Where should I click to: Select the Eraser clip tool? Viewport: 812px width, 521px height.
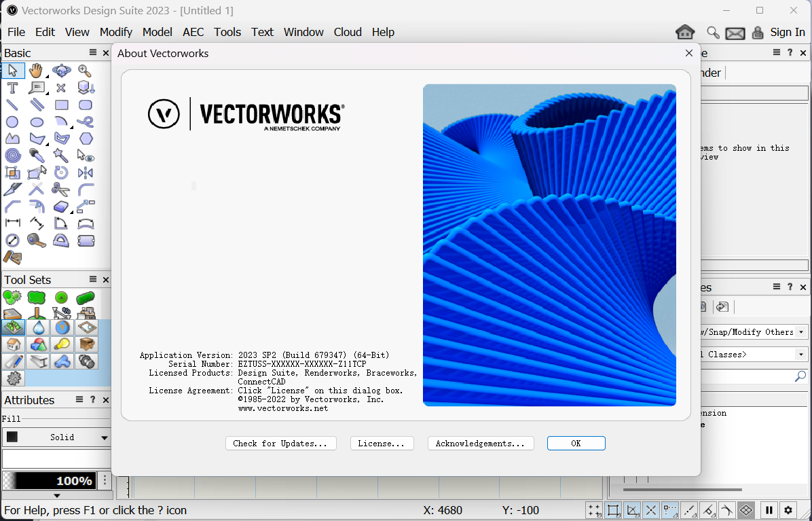[61, 206]
